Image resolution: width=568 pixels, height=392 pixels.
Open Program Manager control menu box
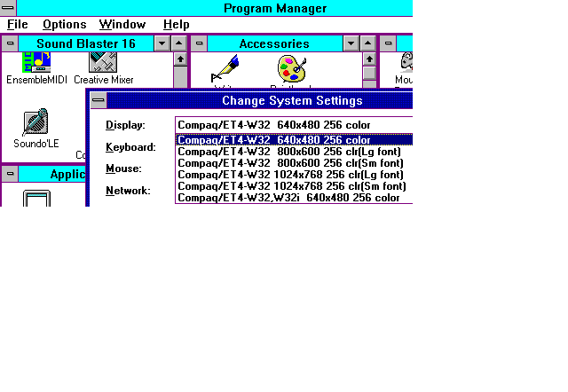click(8, 8)
